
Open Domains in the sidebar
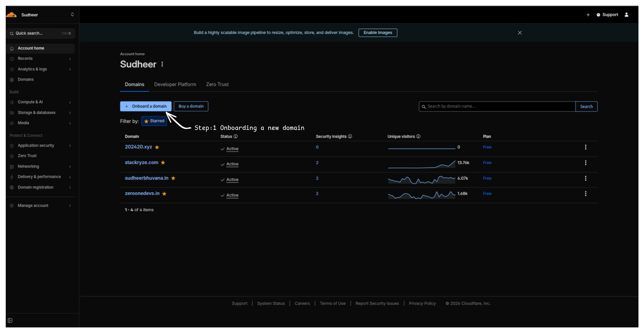pyautogui.click(x=26, y=79)
